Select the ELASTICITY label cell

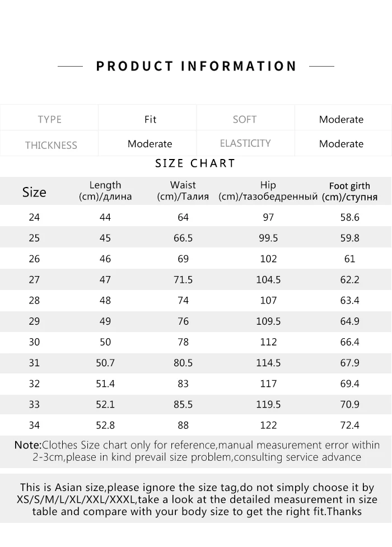(245, 143)
